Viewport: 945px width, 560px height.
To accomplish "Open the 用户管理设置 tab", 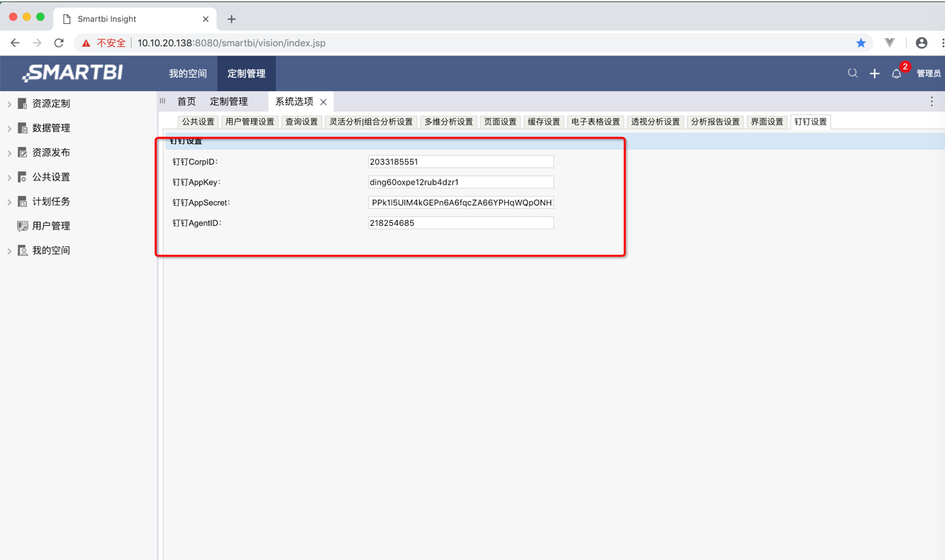I will click(x=249, y=122).
